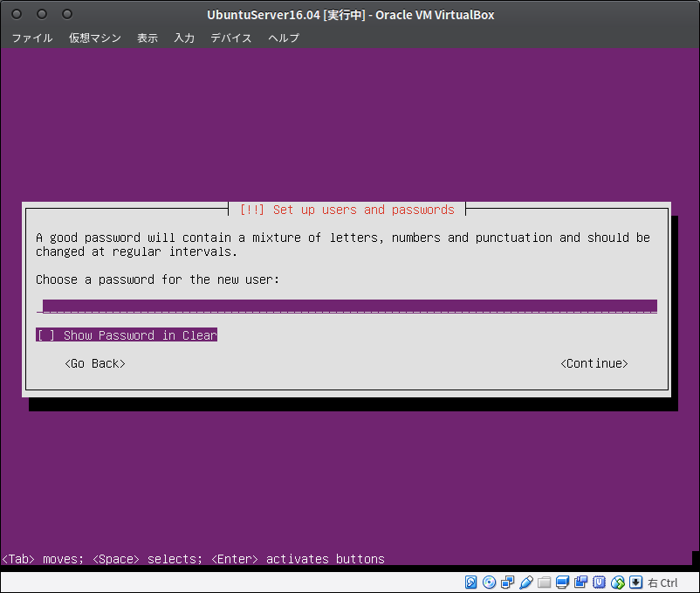Click the leftmost window control button
This screenshot has width=700, height=593.
click(x=17, y=14)
